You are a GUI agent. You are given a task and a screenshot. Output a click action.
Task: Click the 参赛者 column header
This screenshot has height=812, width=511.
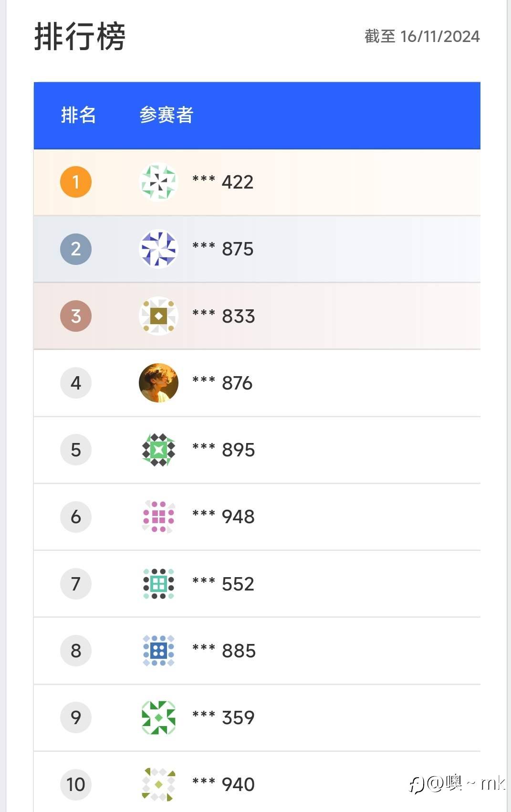pos(166,115)
